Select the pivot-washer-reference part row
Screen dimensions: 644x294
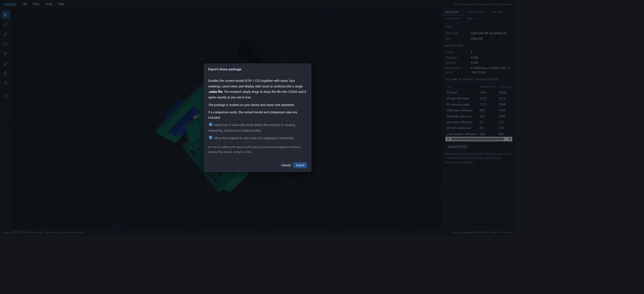pos(479,134)
